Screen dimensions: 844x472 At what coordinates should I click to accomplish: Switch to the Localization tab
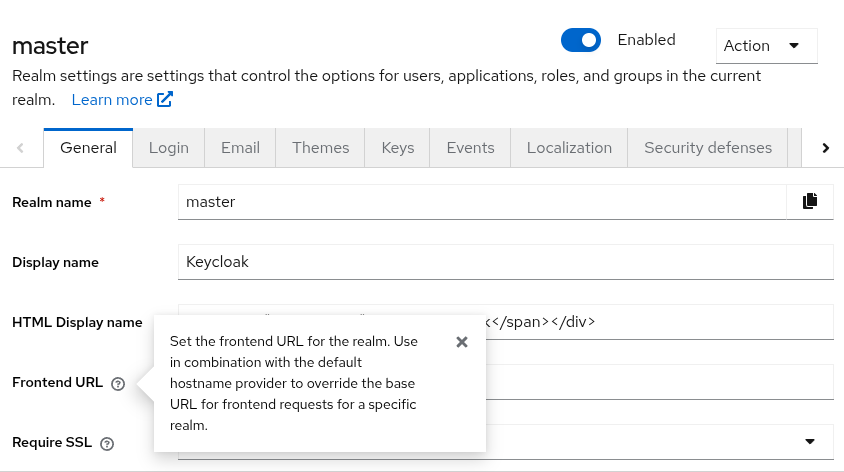(569, 148)
